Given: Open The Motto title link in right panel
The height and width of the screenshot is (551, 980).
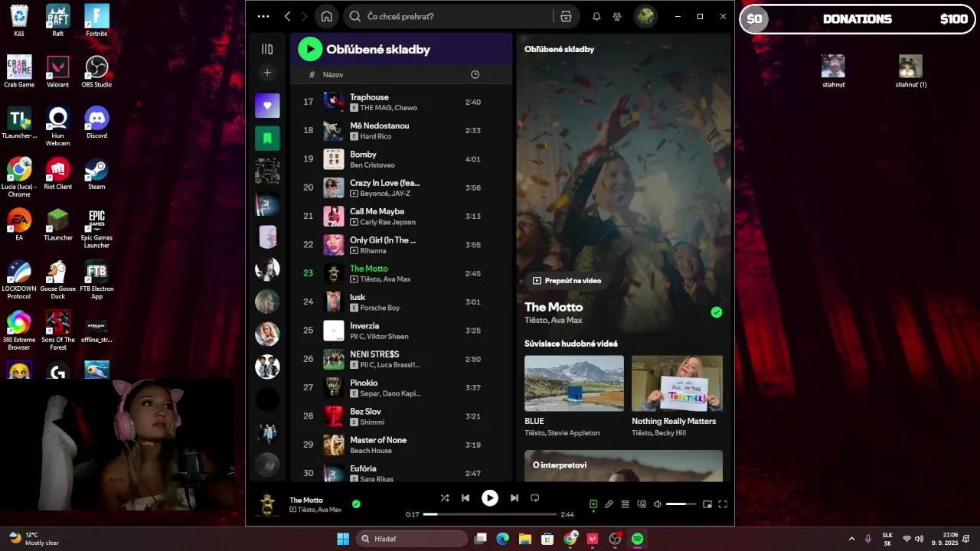Looking at the screenshot, I should tap(554, 307).
